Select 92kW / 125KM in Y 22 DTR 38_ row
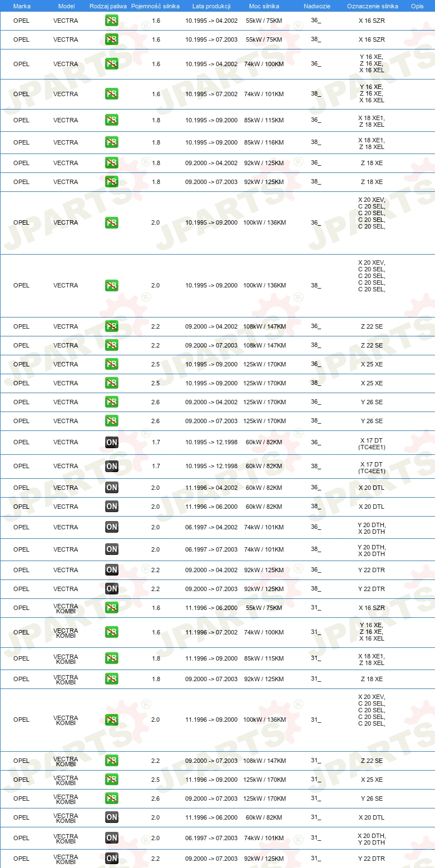This screenshot has height=868, width=435. point(264,589)
